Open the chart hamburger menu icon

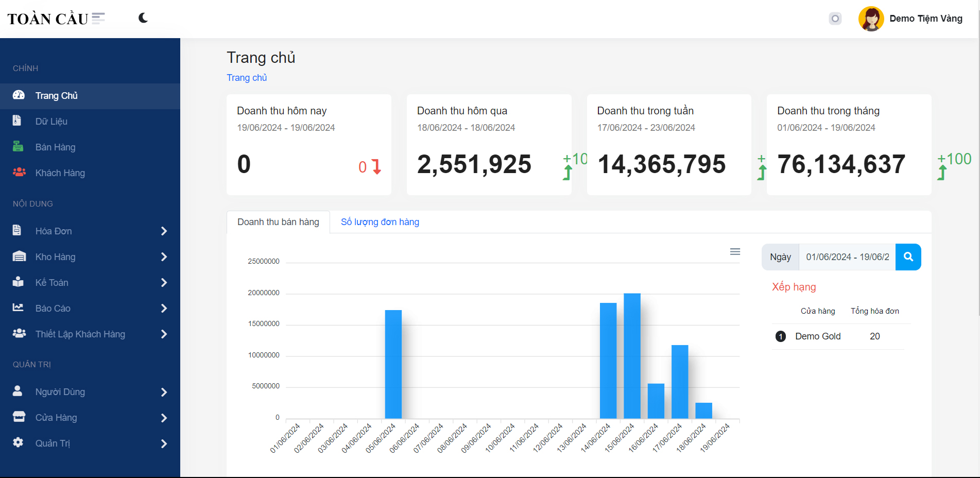735,252
